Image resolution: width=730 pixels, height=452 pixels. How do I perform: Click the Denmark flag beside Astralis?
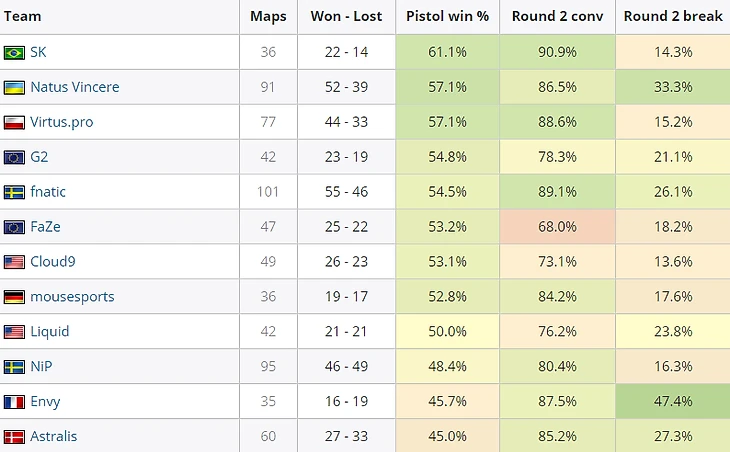click(14, 437)
